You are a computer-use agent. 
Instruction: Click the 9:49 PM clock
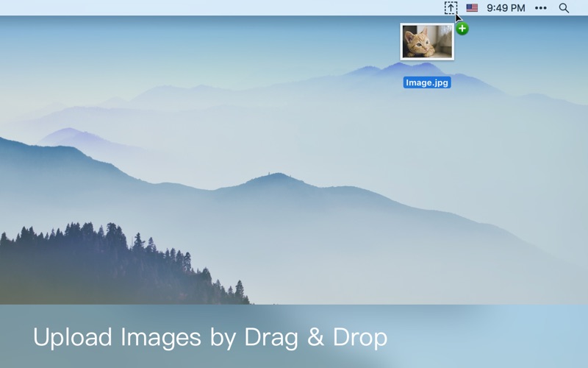point(506,8)
